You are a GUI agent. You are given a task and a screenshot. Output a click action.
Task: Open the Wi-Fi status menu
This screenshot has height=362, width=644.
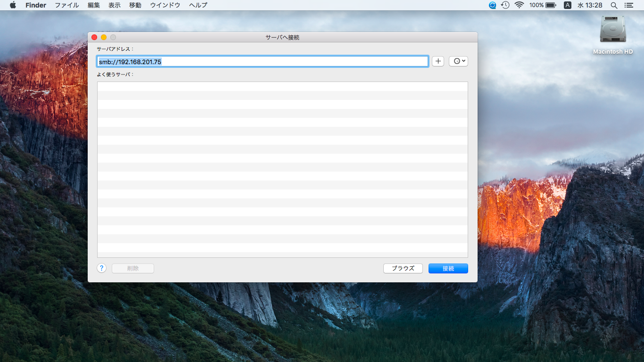[x=520, y=5]
